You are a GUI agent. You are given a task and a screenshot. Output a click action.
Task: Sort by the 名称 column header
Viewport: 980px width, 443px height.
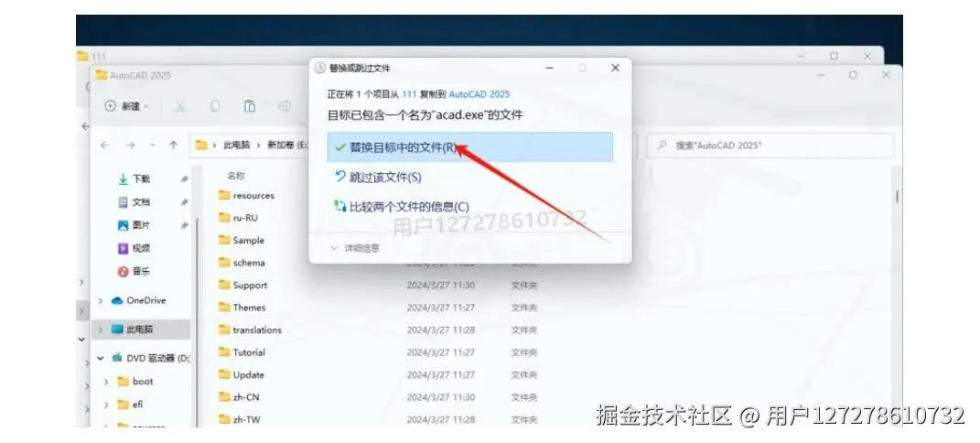(236, 177)
